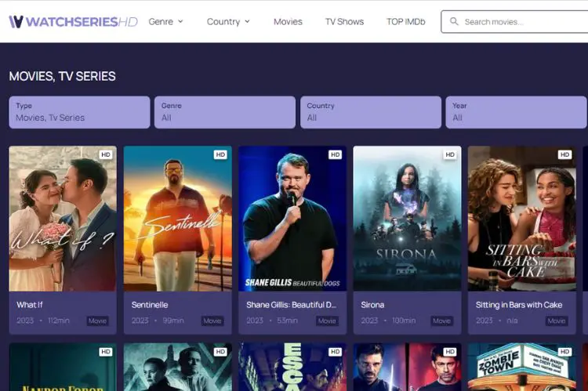The height and width of the screenshot is (391, 588).
Task: Click the 112min duration on What If
Action: (59, 320)
